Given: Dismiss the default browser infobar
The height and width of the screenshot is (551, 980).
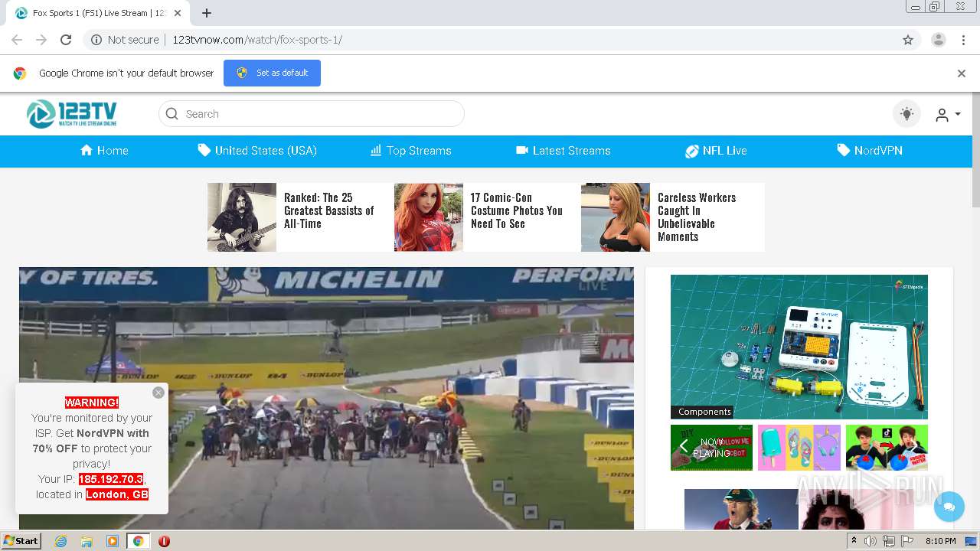Looking at the screenshot, I should 962,73.
